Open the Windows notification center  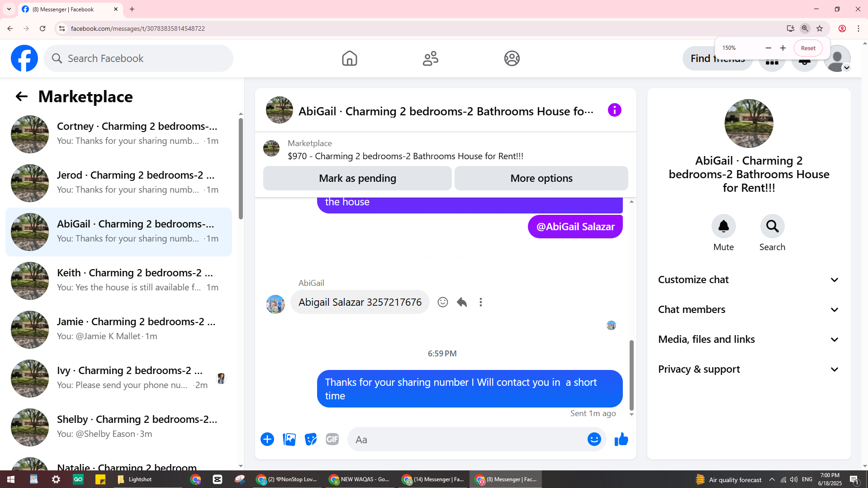(854, 479)
